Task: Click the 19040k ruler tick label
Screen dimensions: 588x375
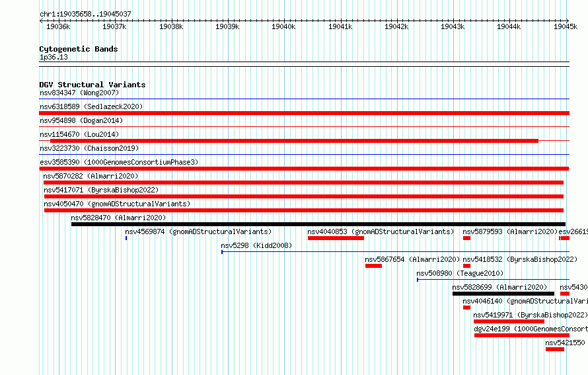Action: point(283,26)
